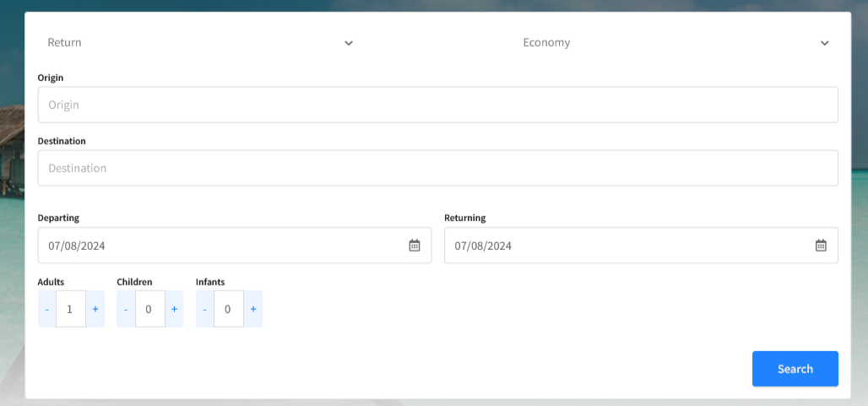This screenshot has height=406, width=868.
Task: Open the Departing date calendar icon
Action: [414, 245]
